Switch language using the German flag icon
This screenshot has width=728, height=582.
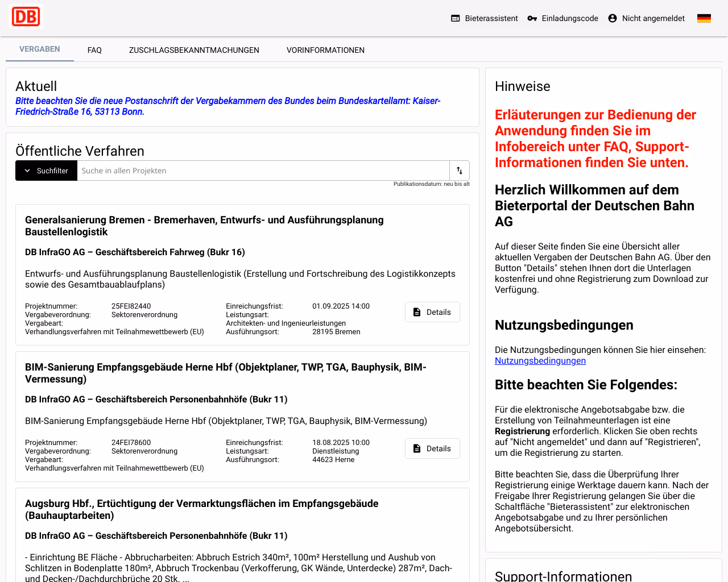704,18
